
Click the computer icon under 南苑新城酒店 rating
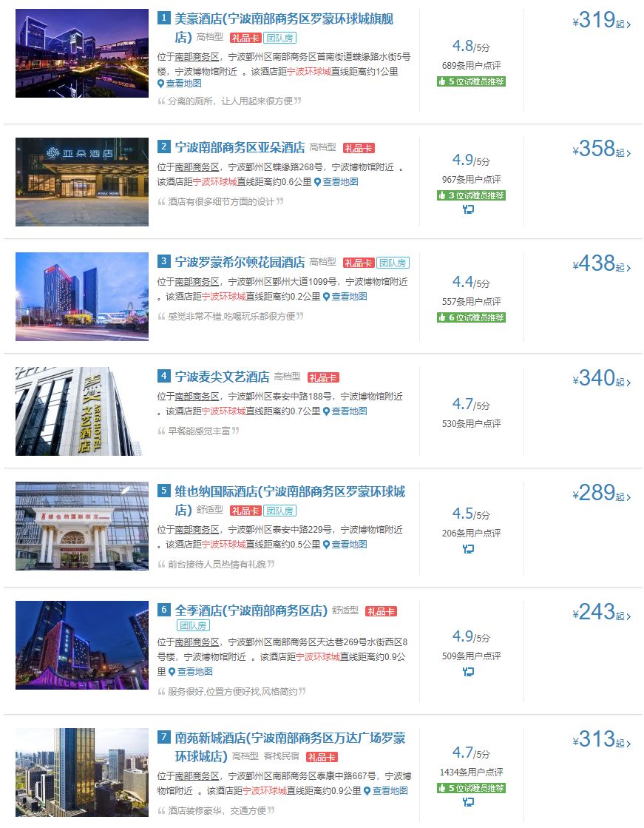click(x=468, y=801)
